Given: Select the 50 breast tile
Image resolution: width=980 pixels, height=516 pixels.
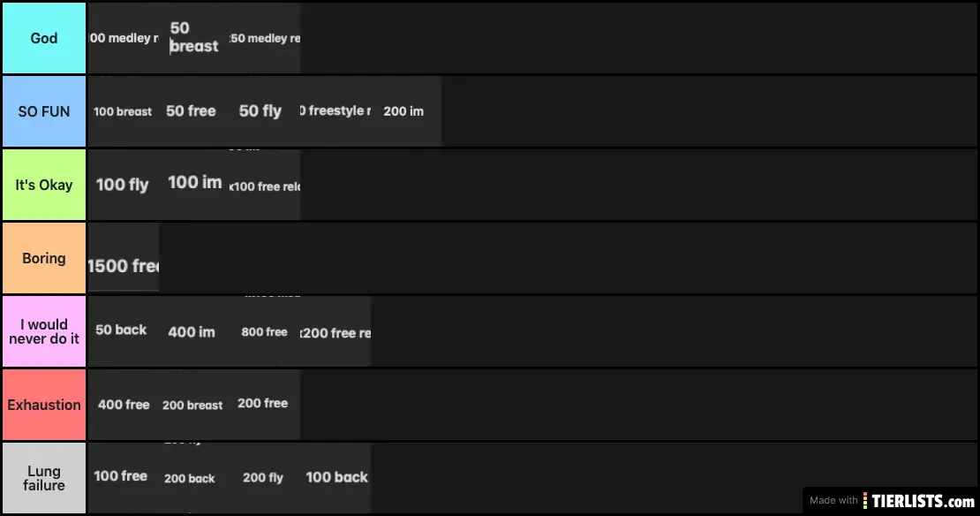Looking at the screenshot, I should click(194, 38).
